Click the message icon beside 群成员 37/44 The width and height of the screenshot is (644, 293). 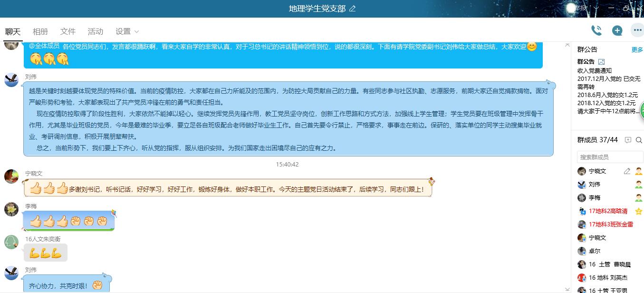[628, 140]
